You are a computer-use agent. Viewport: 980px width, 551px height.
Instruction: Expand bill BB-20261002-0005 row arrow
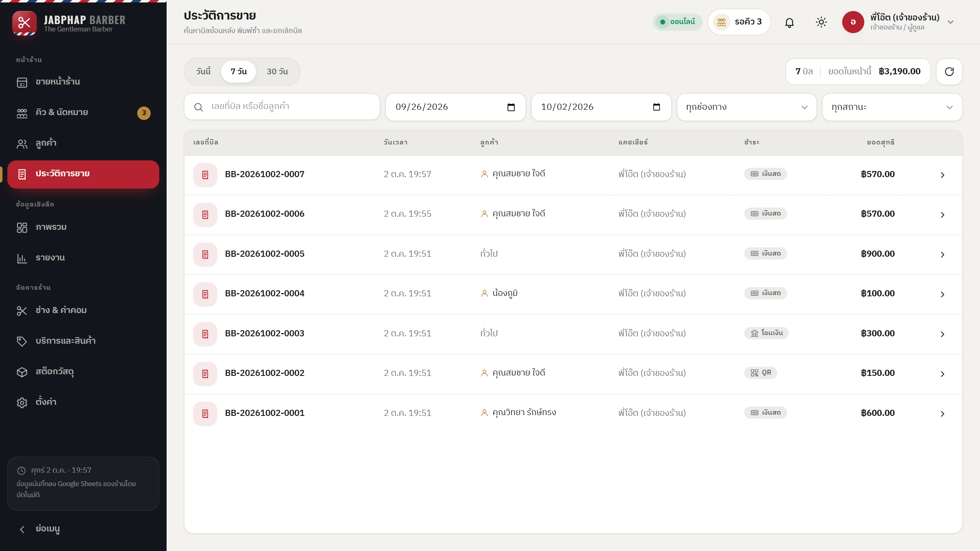[942, 255]
